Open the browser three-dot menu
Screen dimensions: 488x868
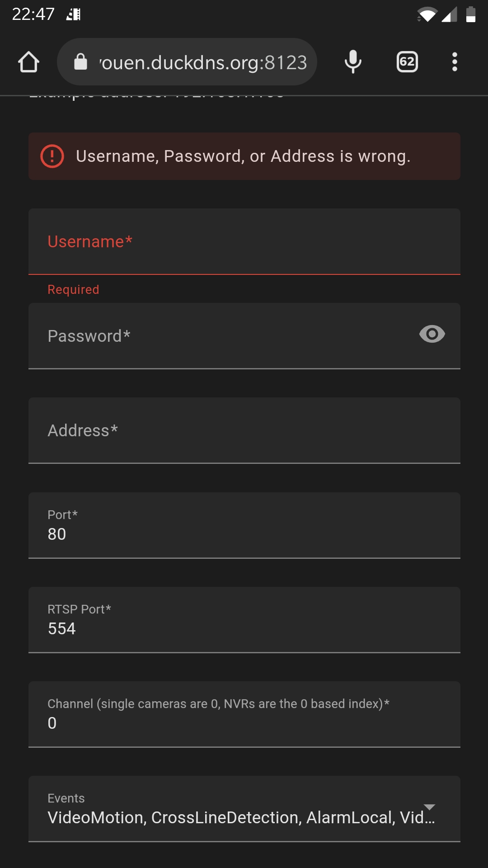(x=455, y=62)
